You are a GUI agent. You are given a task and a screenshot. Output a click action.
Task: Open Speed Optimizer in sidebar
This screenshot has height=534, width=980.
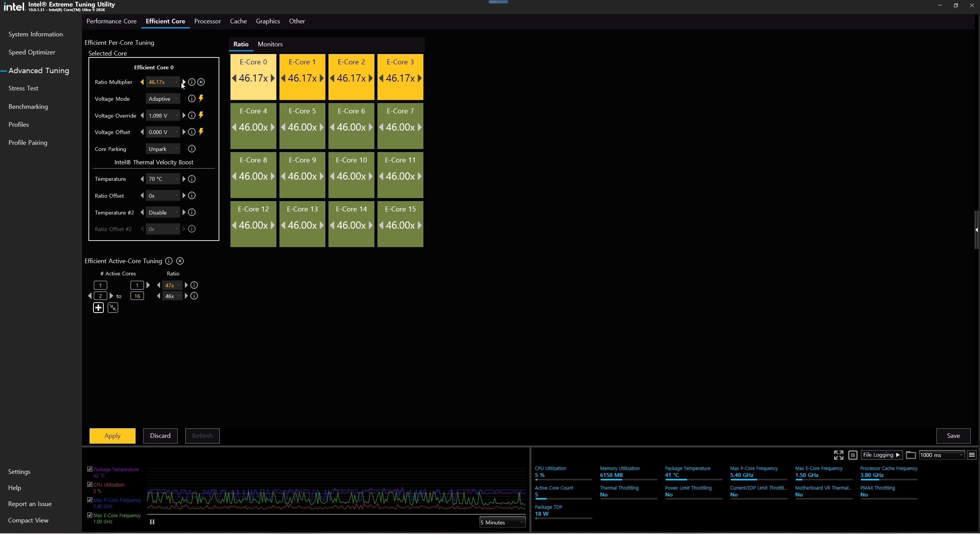pyautogui.click(x=32, y=52)
